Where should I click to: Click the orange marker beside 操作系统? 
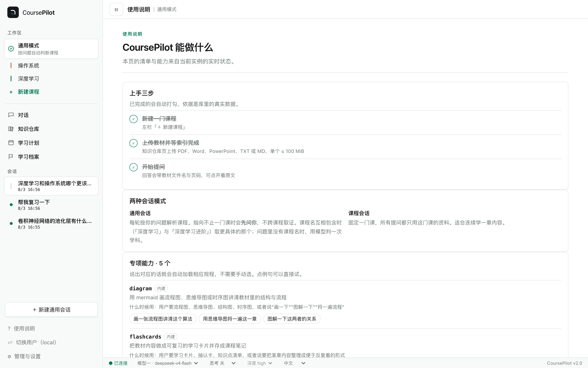[11, 65]
